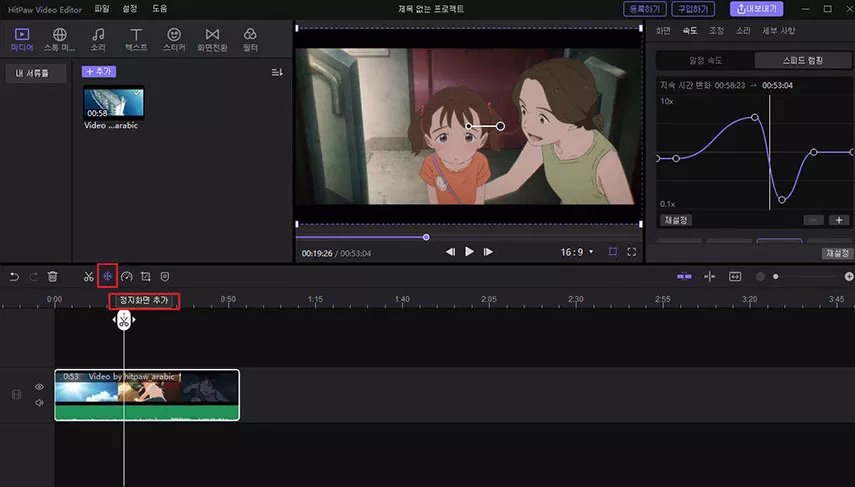Open the 소리 music note tab in the top toolbar
Image resolution: width=855 pixels, height=487 pixels.
point(98,40)
